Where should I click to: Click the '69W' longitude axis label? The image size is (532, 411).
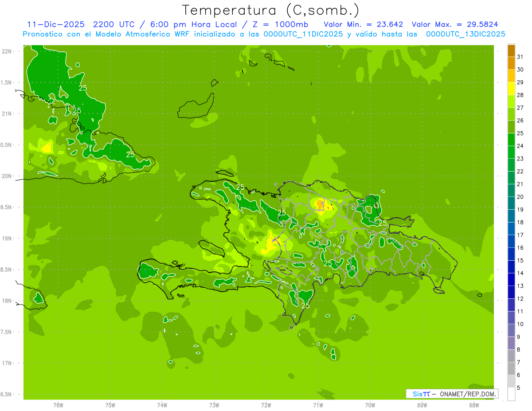(x=422, y=405)
